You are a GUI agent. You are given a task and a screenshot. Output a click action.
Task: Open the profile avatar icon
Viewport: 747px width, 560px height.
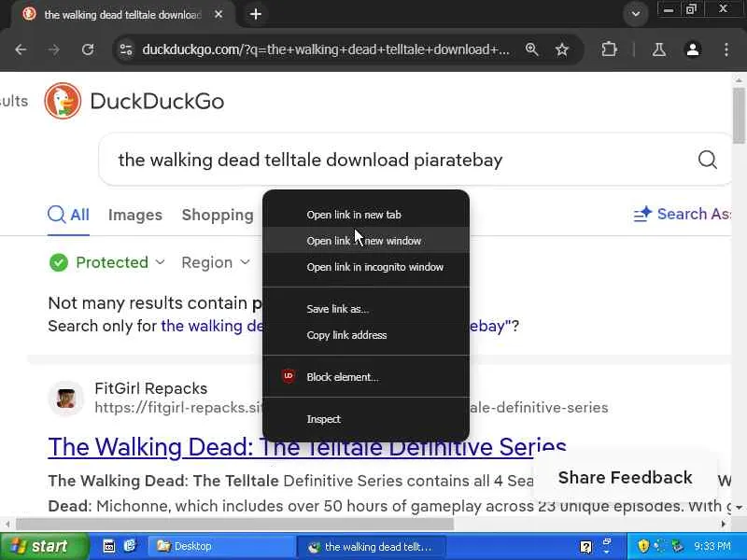(x=693, y=49)
